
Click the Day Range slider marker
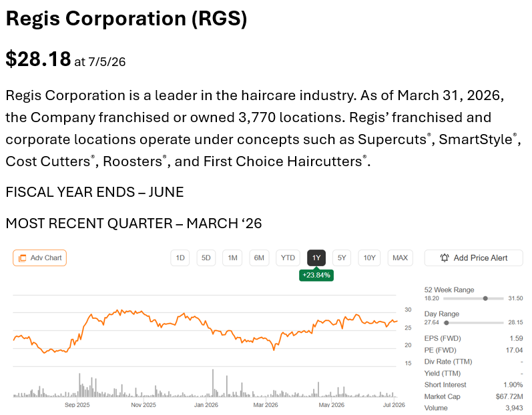coord(447,323)
